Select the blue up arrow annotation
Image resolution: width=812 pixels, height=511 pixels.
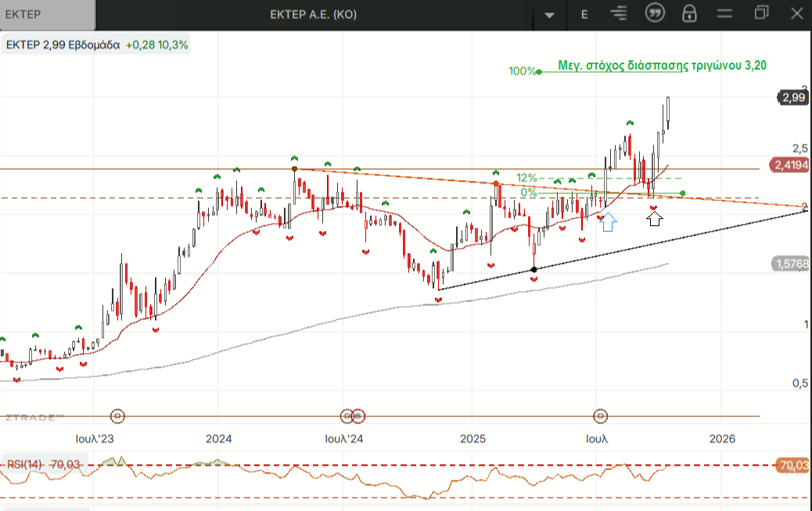point(609,223)
